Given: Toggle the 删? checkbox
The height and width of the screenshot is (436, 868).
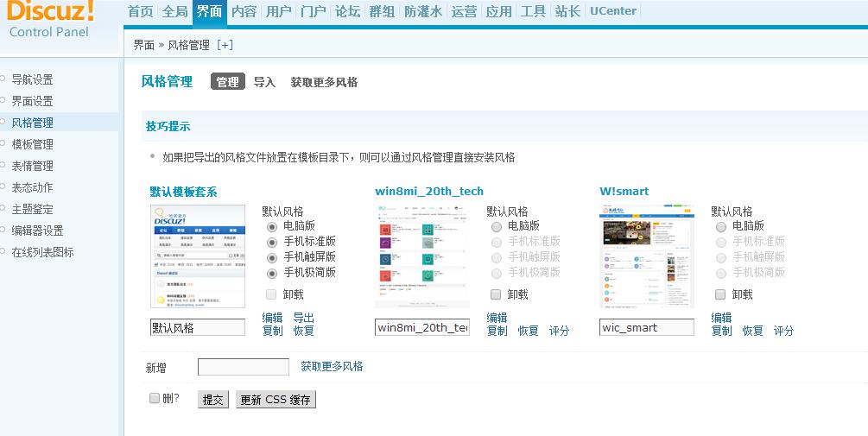Looking at the screenshot, I should pos(155,398).
